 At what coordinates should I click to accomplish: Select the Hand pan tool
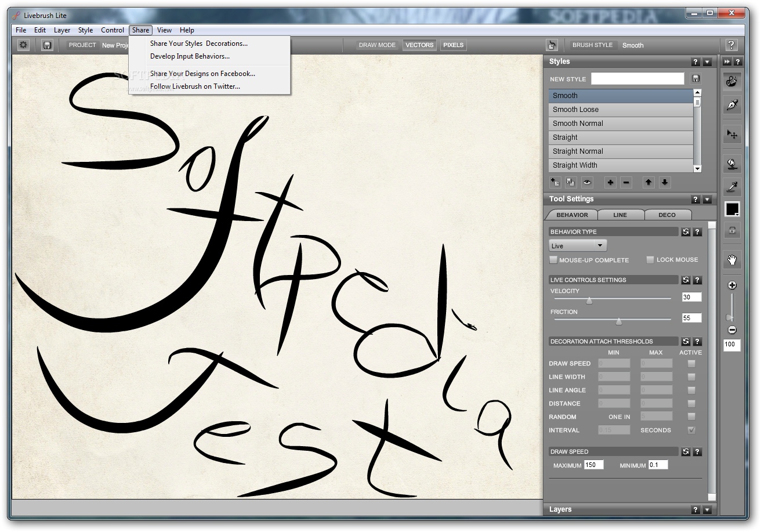point(732,259)
